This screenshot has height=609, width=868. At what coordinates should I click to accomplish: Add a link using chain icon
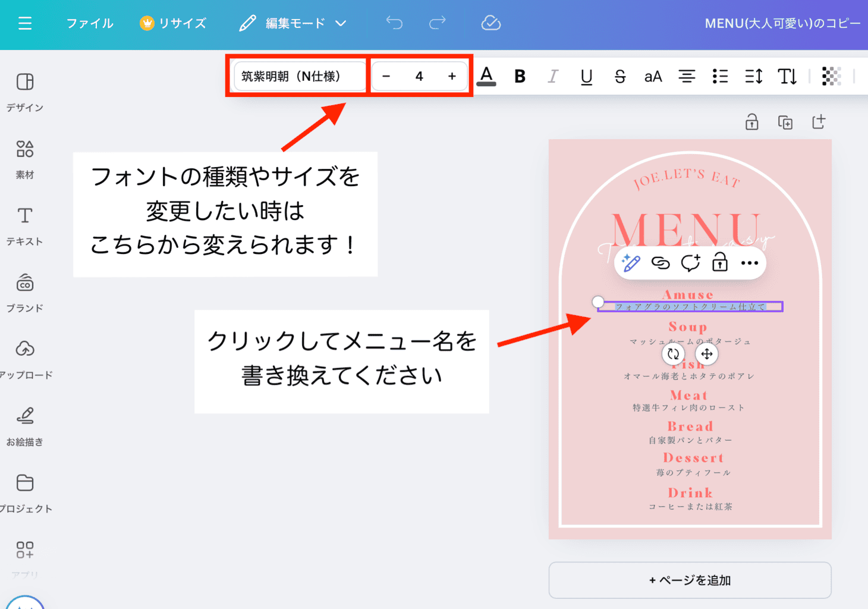tap(661, 263)
